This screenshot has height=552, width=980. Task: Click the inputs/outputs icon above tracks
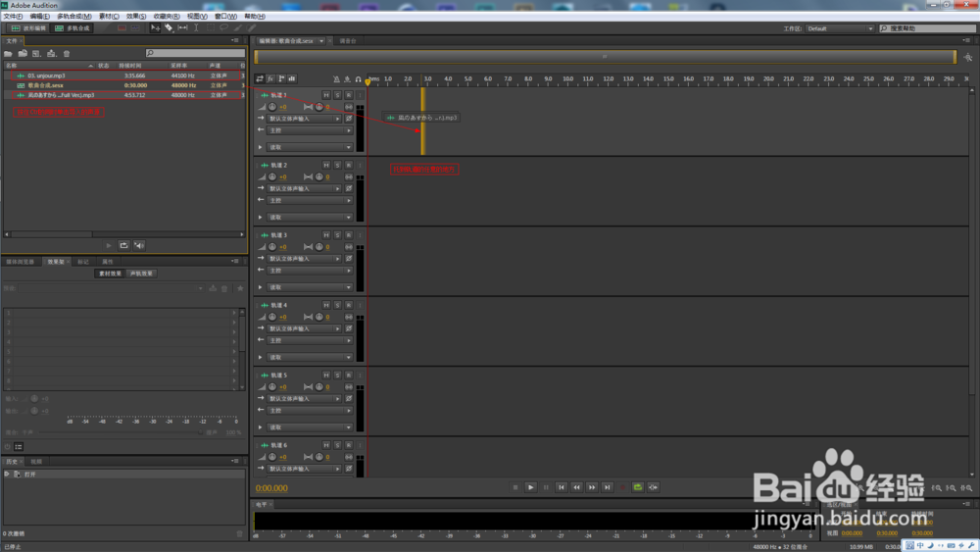pyautogui.click(x=260, y=78)
